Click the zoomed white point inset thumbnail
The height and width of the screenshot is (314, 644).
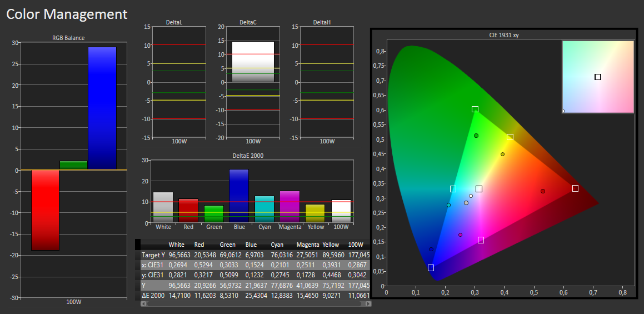click(x=598, y=77)
